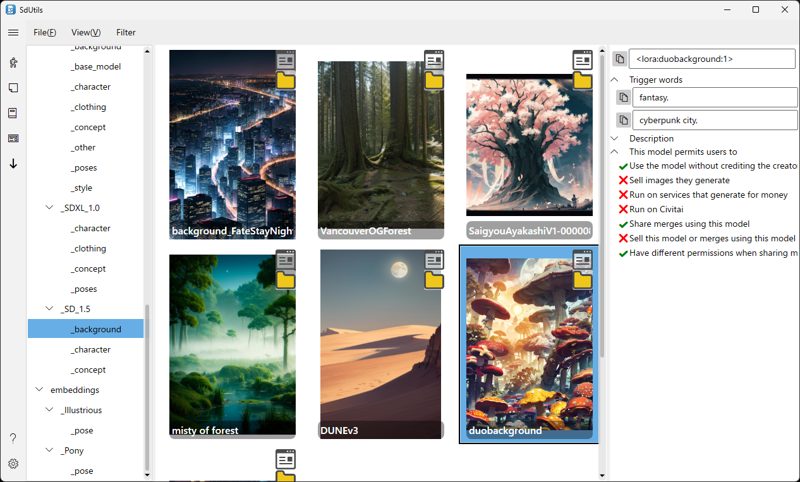Click the dark ruler icon in the left sidebar
Viewport: 800px width, 482px height.
[13, 138]
